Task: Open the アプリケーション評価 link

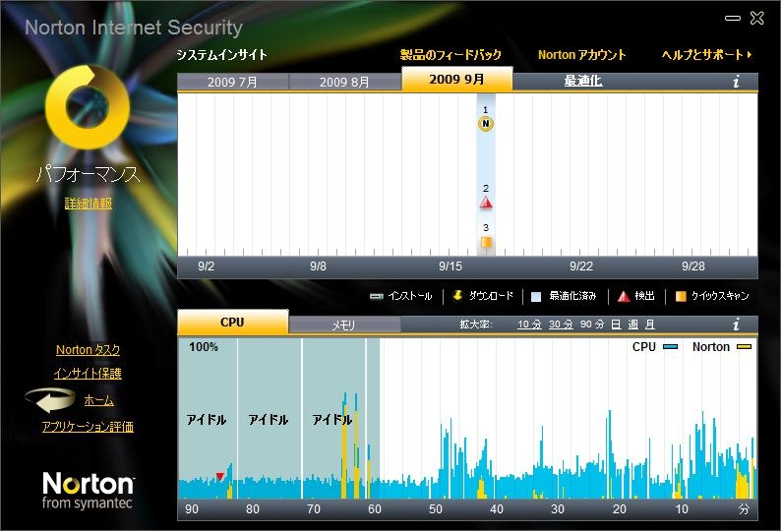Action: coord(88,427)
